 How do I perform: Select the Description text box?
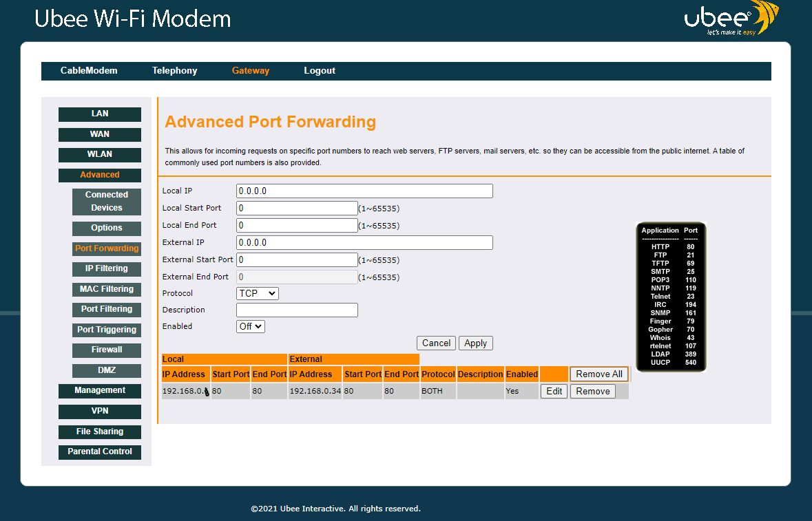click(297, 310)
